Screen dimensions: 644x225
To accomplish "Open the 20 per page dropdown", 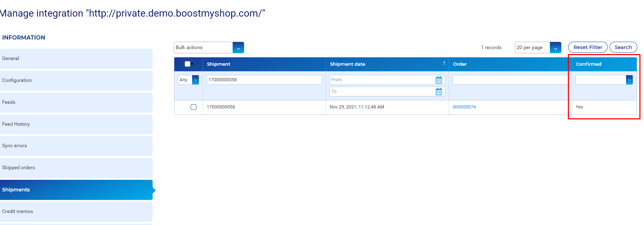I will tap(555, 48).
